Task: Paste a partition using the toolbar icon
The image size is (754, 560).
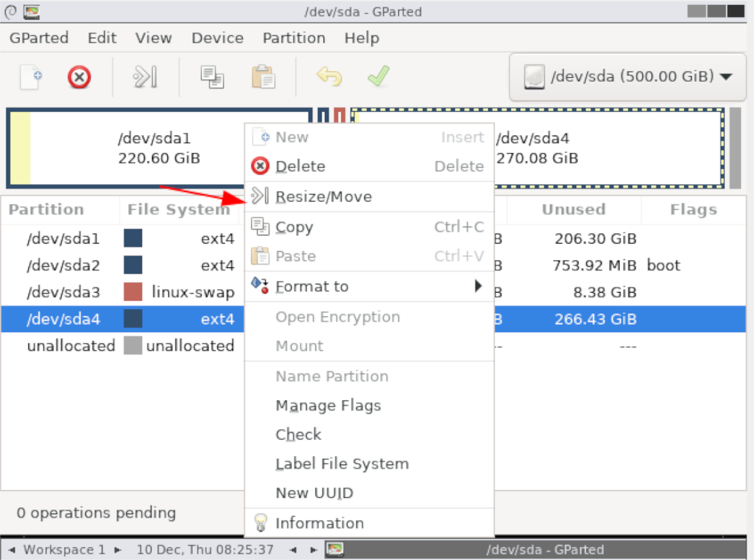Action: tap(263, 76)
